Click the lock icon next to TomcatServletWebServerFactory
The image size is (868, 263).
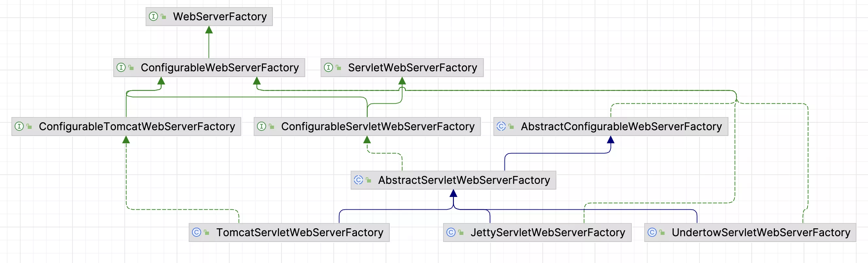pyautogui.click(x=207, y=232)
